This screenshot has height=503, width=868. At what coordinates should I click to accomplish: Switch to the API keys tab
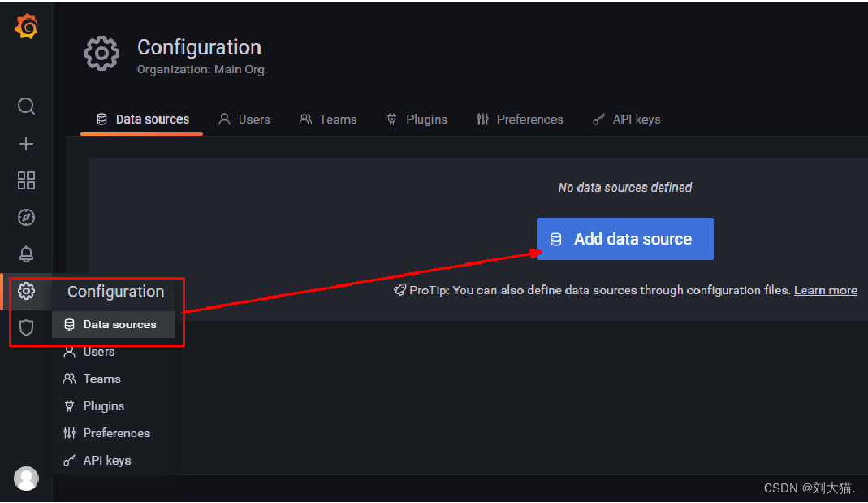tap(627, 119)
